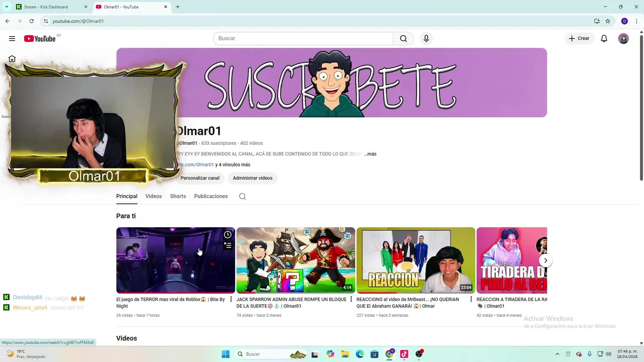Open Crear dropdown button

[x=579, y=39]
